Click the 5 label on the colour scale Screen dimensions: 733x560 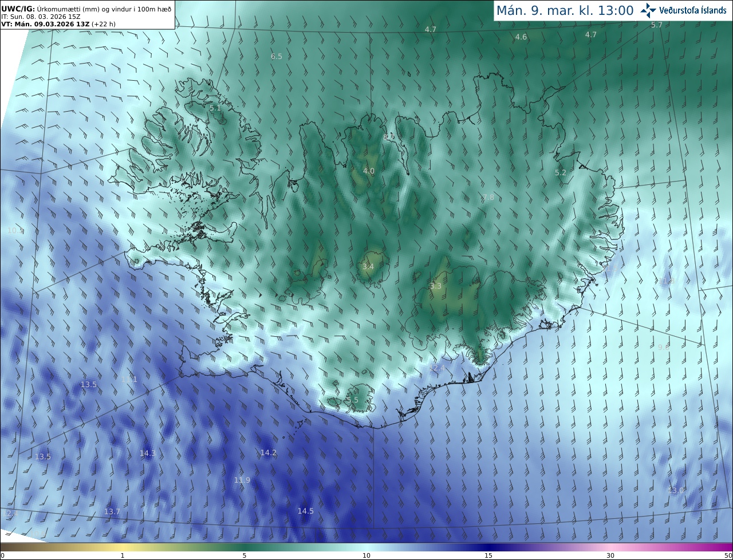(245, 555)
